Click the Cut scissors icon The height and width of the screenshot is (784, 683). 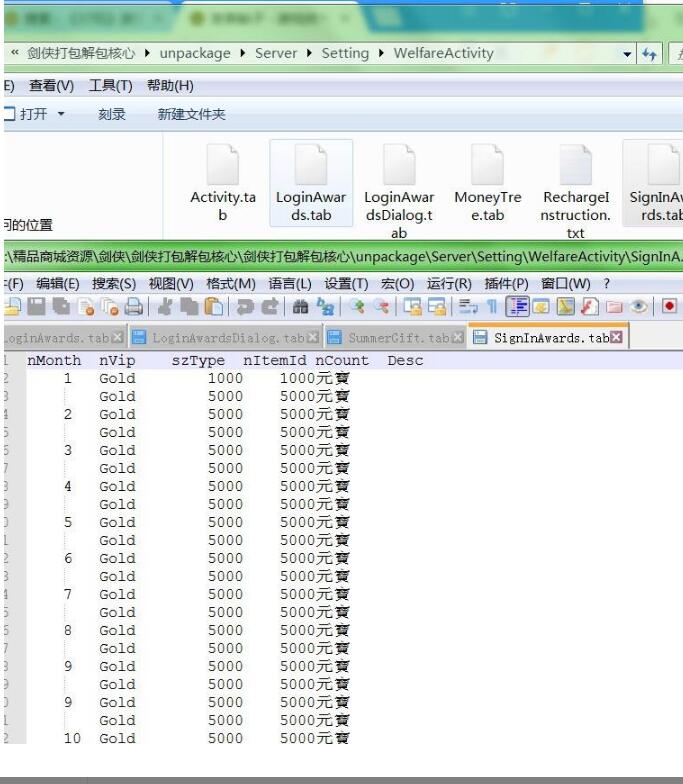(x=165, y=306)
